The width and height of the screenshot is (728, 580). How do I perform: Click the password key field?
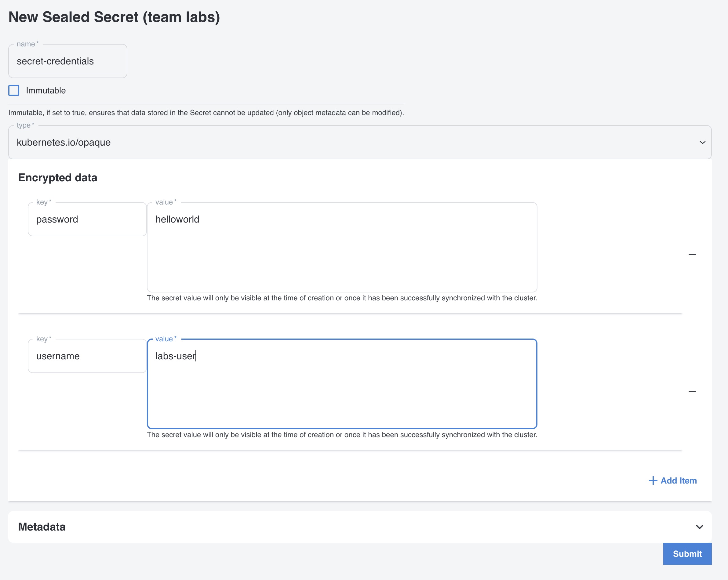[87, 219]
